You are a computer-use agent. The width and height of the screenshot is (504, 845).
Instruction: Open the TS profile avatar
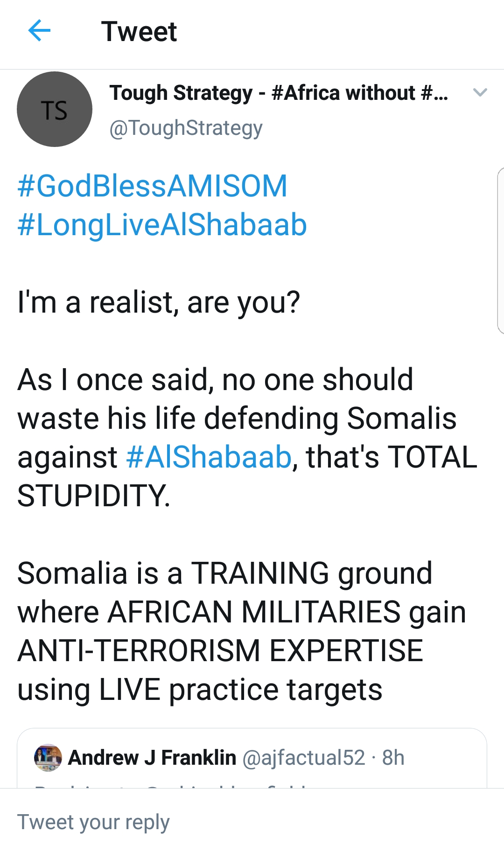click(55, 109)
